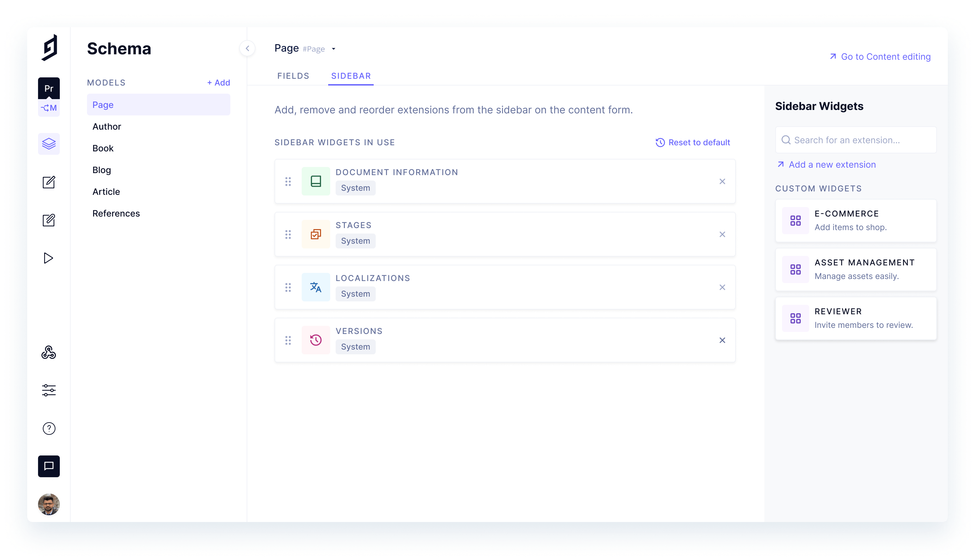Open the chat support icon

49,466
